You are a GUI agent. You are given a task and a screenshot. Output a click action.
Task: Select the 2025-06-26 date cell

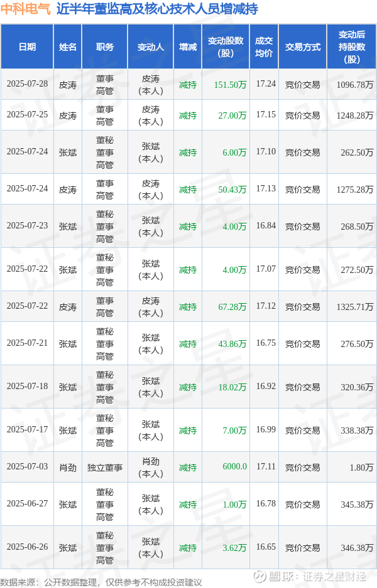(x=27, y=547)
